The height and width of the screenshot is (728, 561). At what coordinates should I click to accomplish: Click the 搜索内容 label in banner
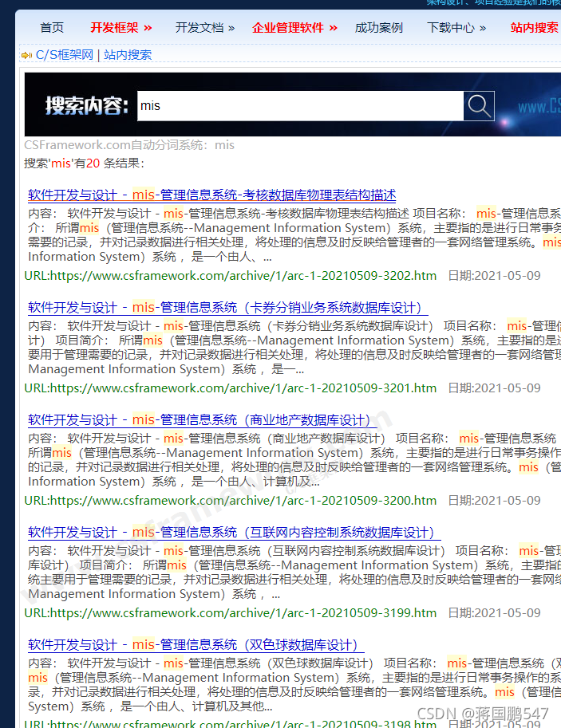tap(86, 106)
